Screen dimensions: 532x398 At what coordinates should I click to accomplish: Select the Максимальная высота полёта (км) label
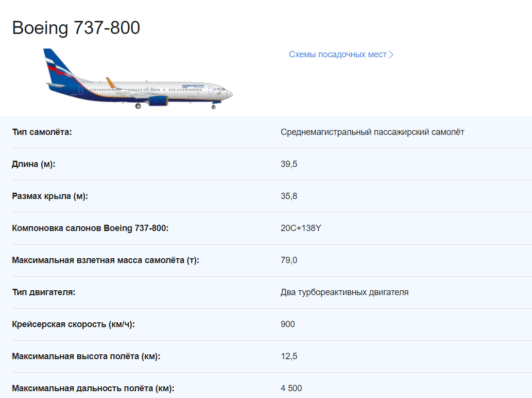click(x=86, y=356)
